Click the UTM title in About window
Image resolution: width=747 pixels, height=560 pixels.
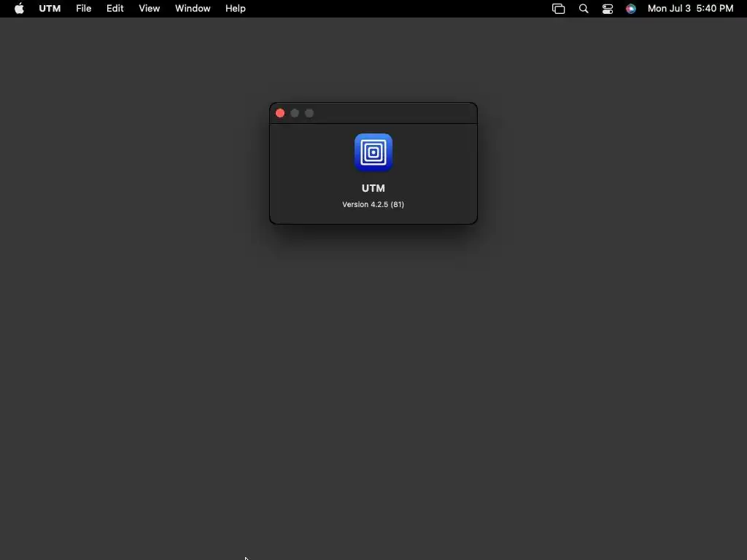[373, 188]
